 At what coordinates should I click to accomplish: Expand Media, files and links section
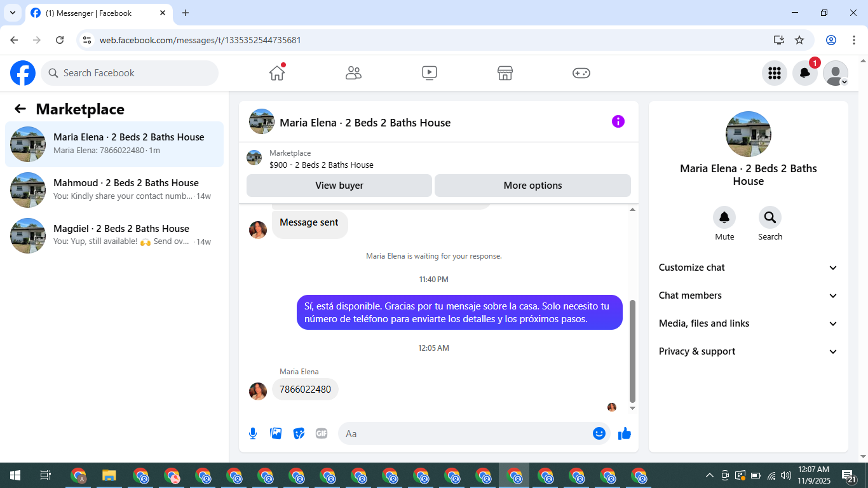click(748, 323)
